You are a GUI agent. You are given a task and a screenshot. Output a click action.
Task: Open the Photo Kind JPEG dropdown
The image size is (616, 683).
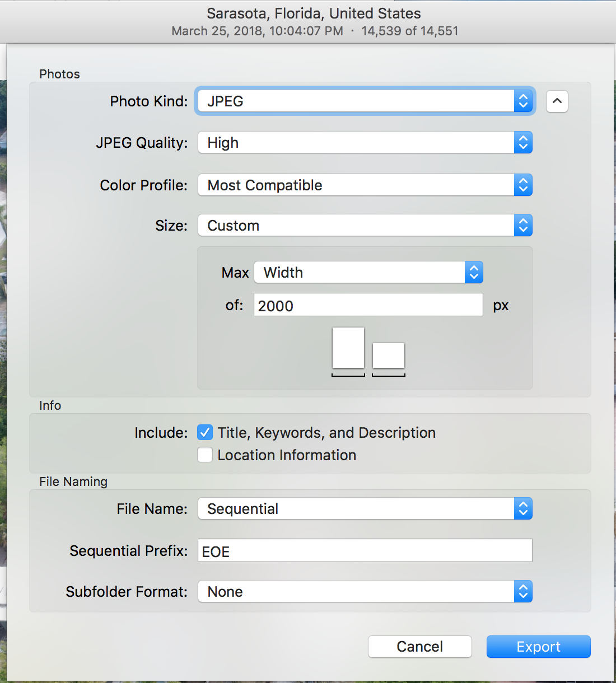pos(365,101)
